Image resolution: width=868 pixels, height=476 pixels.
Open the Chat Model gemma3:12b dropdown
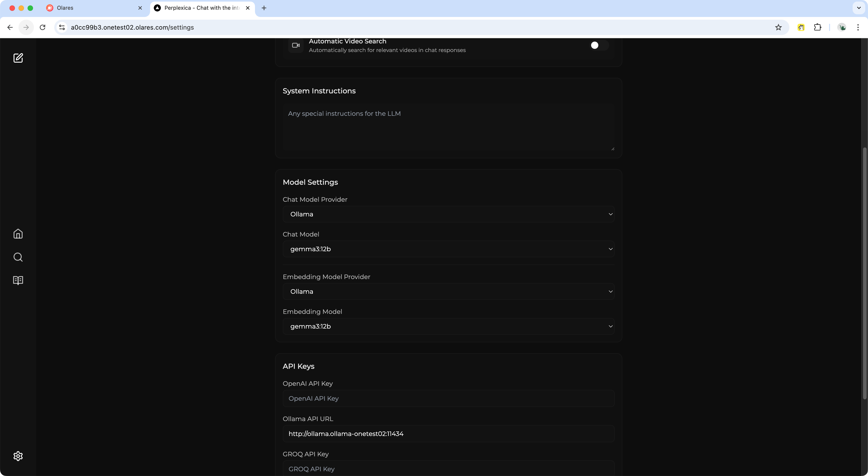tap(448, 249)
